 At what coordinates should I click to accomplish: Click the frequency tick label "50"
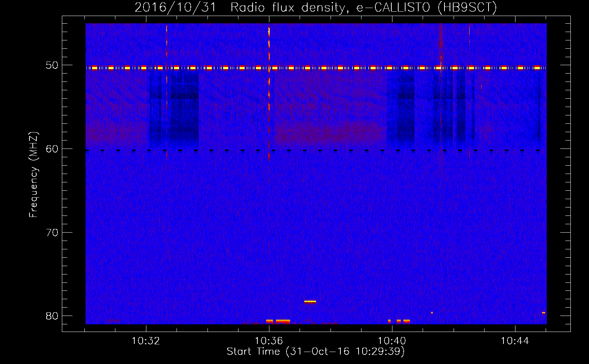tap(52, 65)
